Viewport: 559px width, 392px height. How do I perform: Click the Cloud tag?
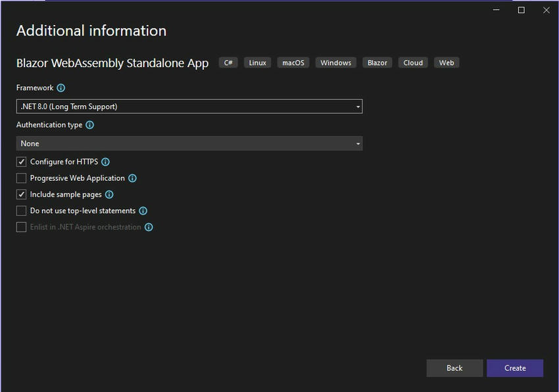[413, 63]
